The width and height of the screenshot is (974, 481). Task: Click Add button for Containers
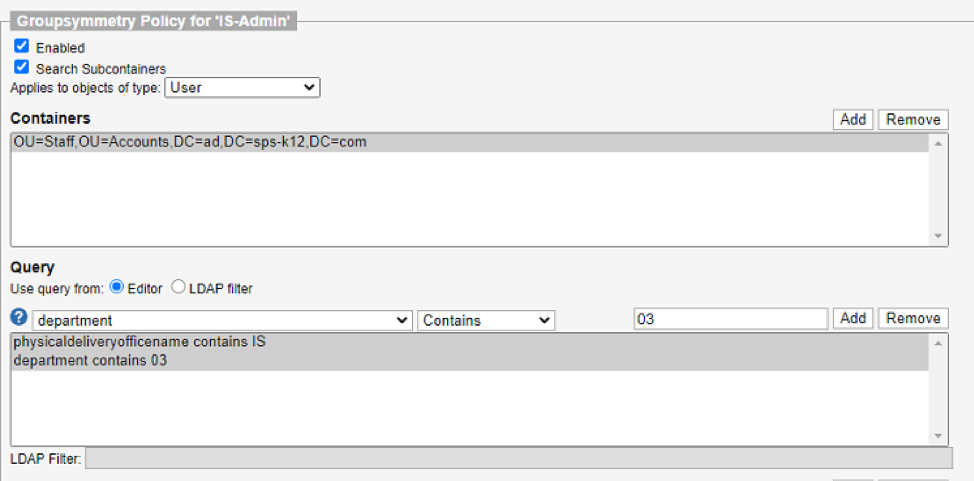(853, 120)
